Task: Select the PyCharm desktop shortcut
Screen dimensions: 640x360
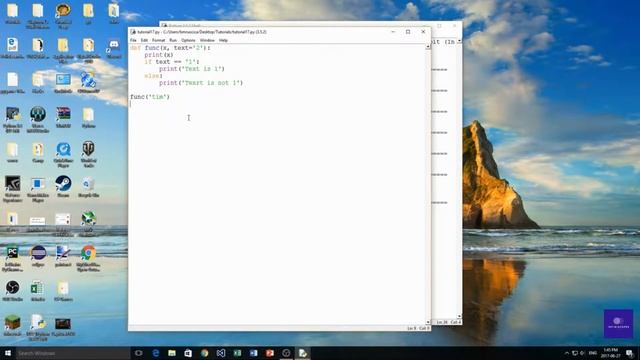Action: pyautogui.click(x=13, y=257)
